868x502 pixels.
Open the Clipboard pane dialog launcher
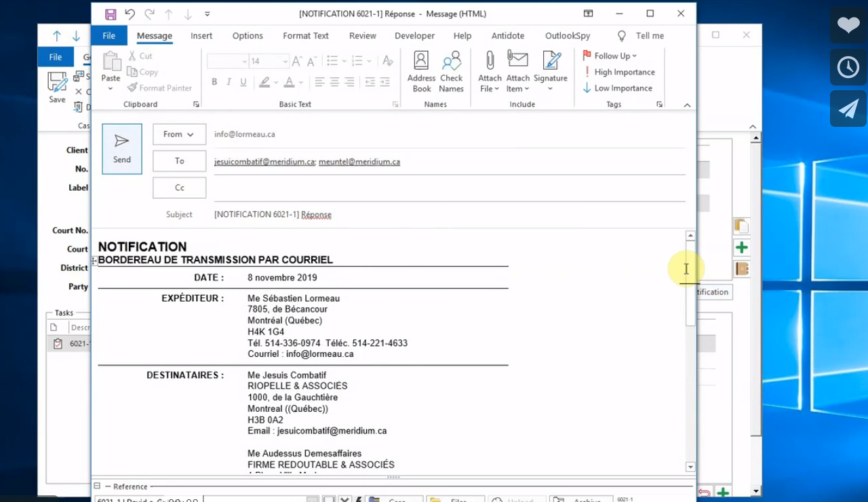click(x=197, y=104)
